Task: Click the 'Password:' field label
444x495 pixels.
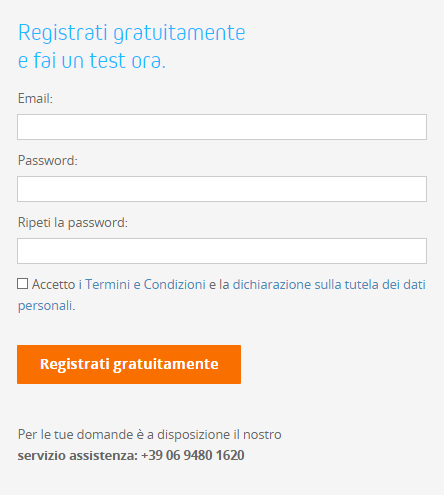Action: (48, 161)
